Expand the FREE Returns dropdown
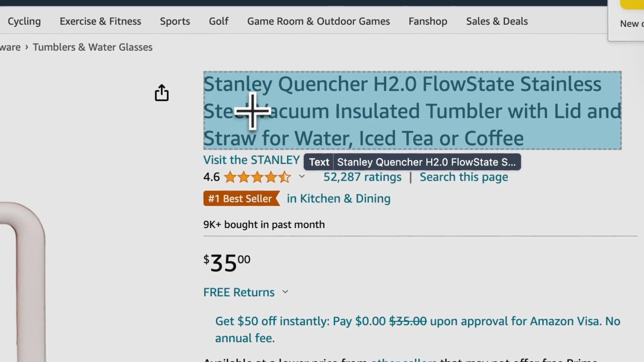Image resolution: width=644 pixels, height=362 pixels. (285, 292)
